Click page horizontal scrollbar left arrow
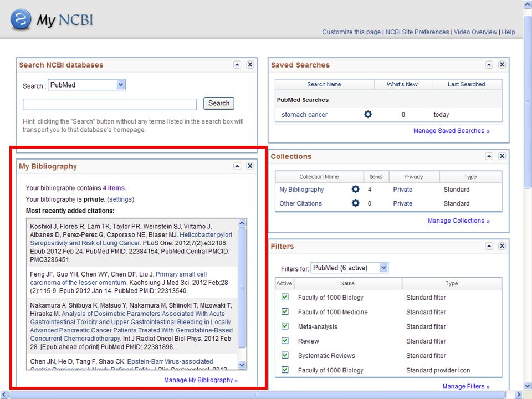 (x=4, y=395)
